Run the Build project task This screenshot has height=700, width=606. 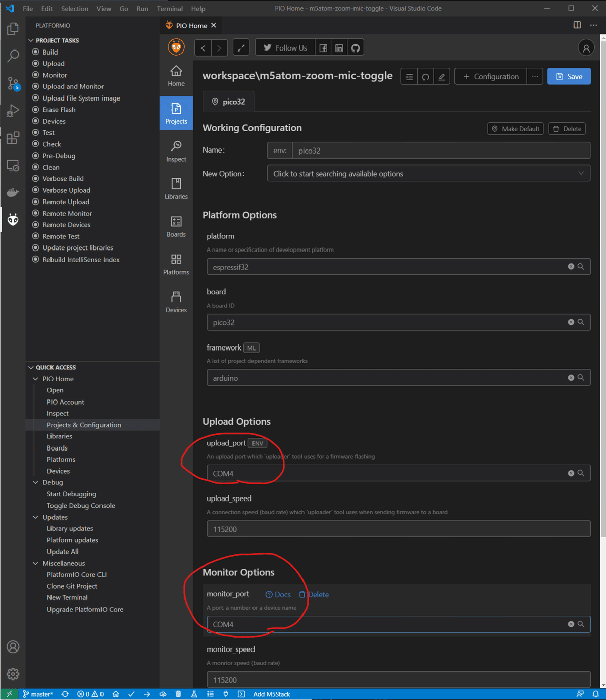pyautogui.click(x=50, y=52)
